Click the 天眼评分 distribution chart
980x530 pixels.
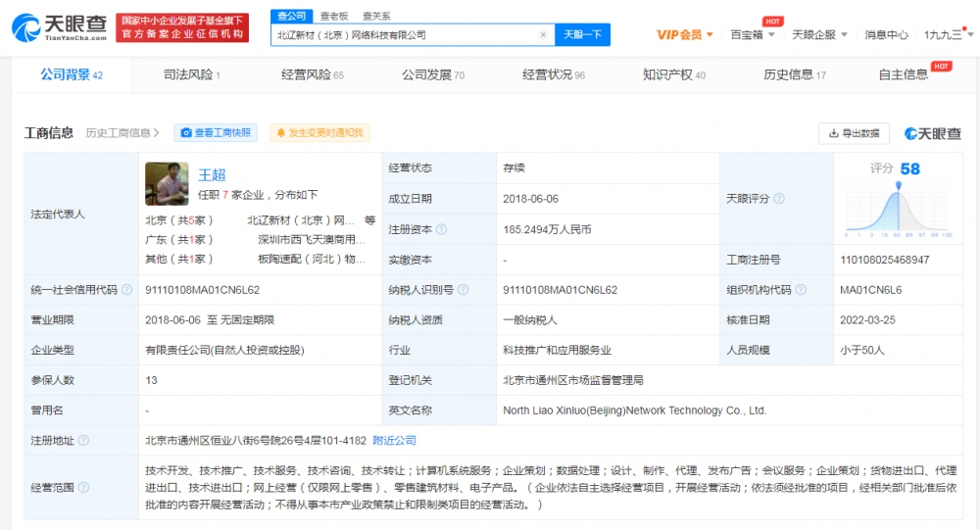pyautogui.click(x=898, y=212)
